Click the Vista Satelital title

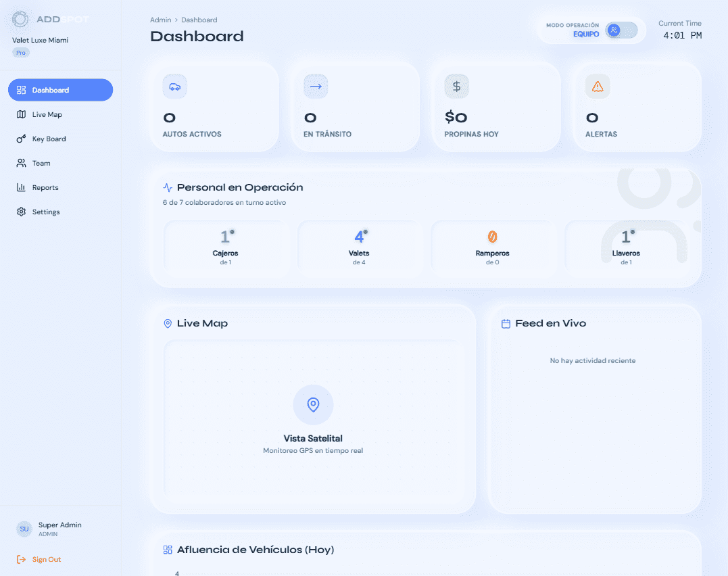313,439
